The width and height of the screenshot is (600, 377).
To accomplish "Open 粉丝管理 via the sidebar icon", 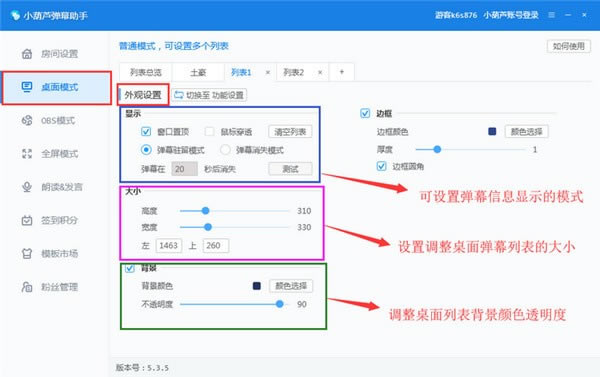I will click(x=27, y=287).
